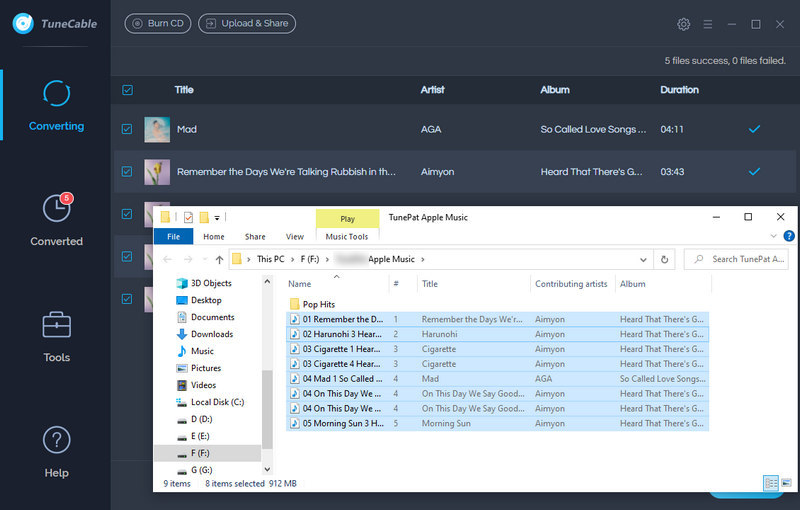Open the Tools toolbox icon
Image resolution: width=800 pixels, height=510 pixels.
click(x=56, y=325)
